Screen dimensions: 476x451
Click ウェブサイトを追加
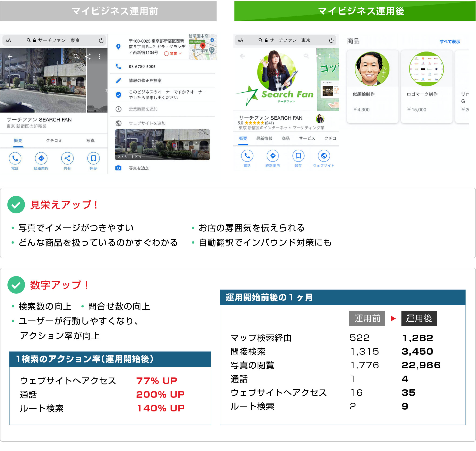(147, 123)
